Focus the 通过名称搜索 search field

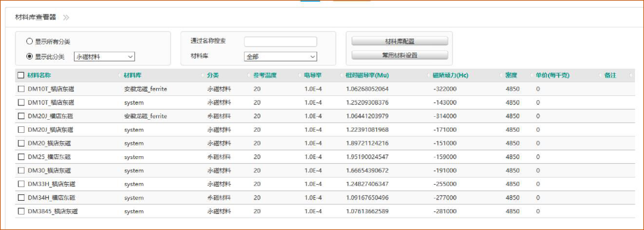280,42
